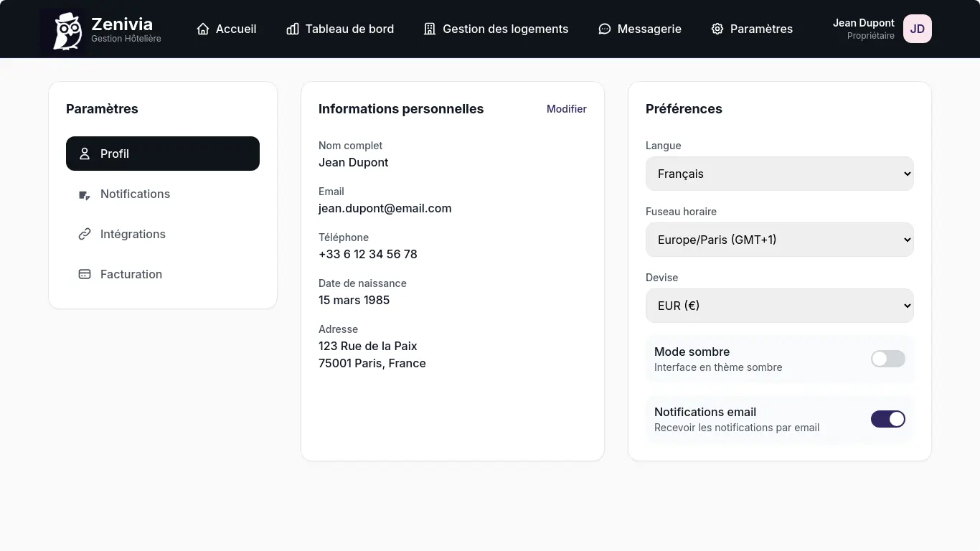Select the Facturation card icon
The width and height of the screenshot is (980, 551).
click(x=84, y=274)
